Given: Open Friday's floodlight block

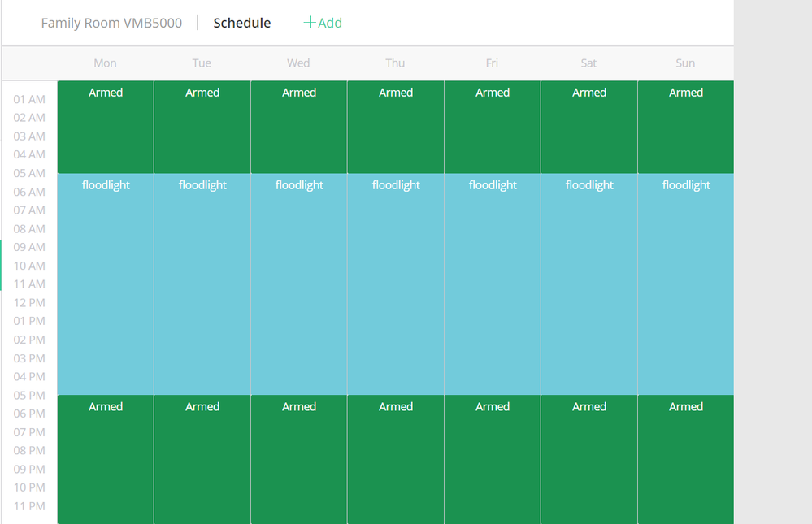Looking at the screenshot, I should (493, 284).
